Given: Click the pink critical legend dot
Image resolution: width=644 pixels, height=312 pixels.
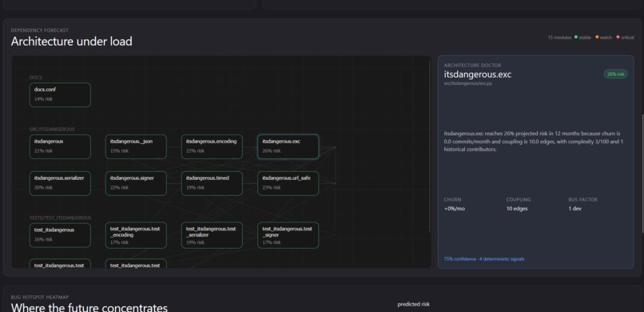Looking at the screenshot, I should tap(618, 37).
